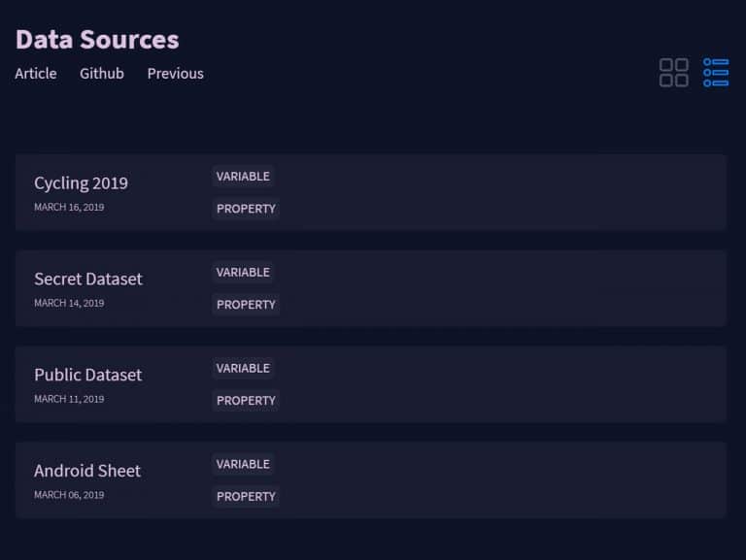Click VARIABLE tag on Cycling 2019
This screenshot has height=560, width=746.
pyautogui.click(x=243, y=177)
